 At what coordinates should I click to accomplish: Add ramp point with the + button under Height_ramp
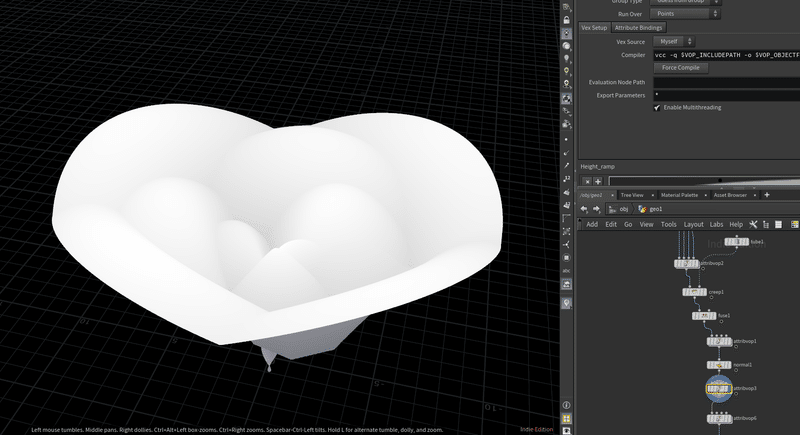[597, 181]
